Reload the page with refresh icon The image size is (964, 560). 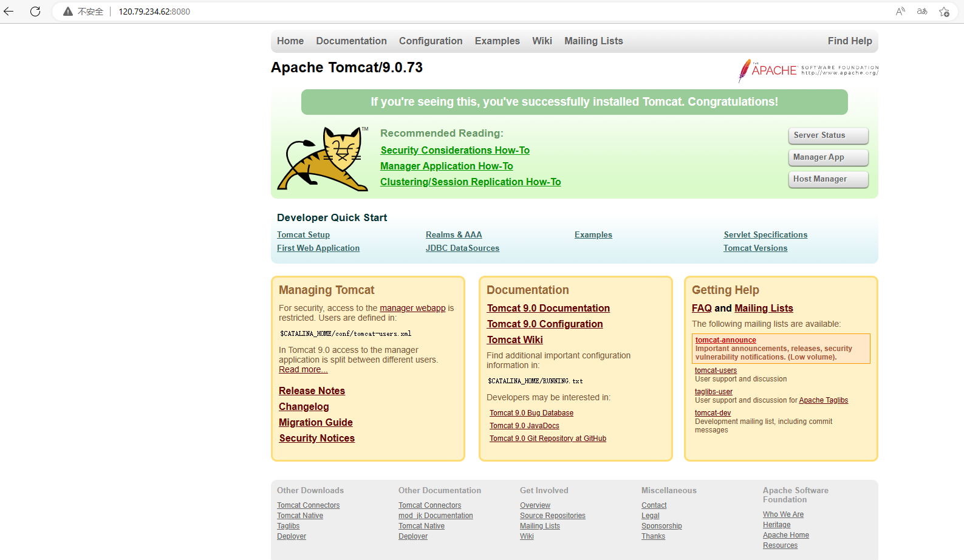tap(35, 12)
